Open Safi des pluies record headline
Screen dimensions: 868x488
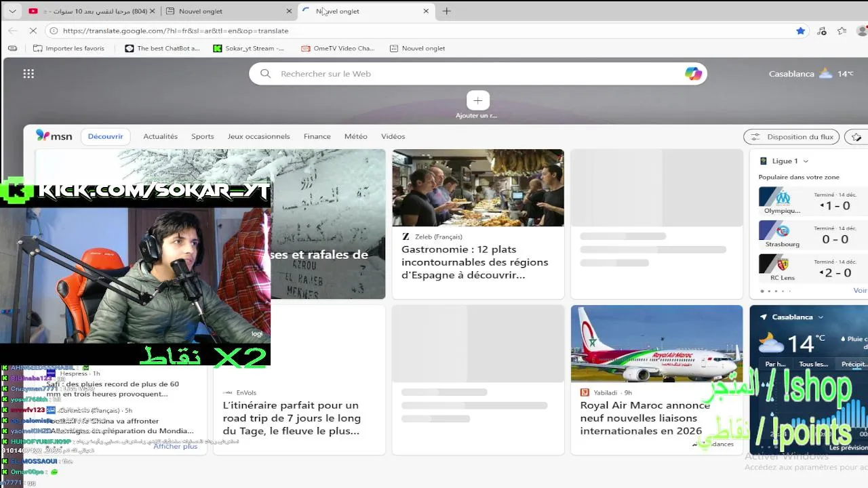[113, 389]
